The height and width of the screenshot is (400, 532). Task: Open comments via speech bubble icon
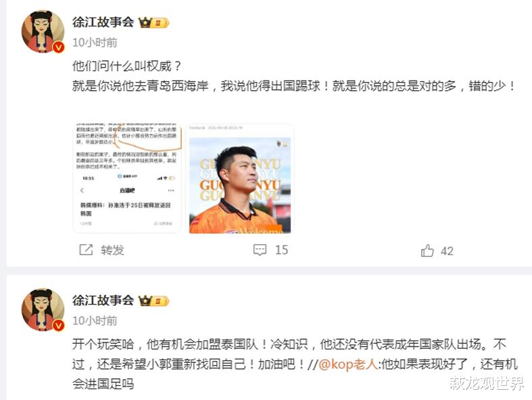[260, 250]
